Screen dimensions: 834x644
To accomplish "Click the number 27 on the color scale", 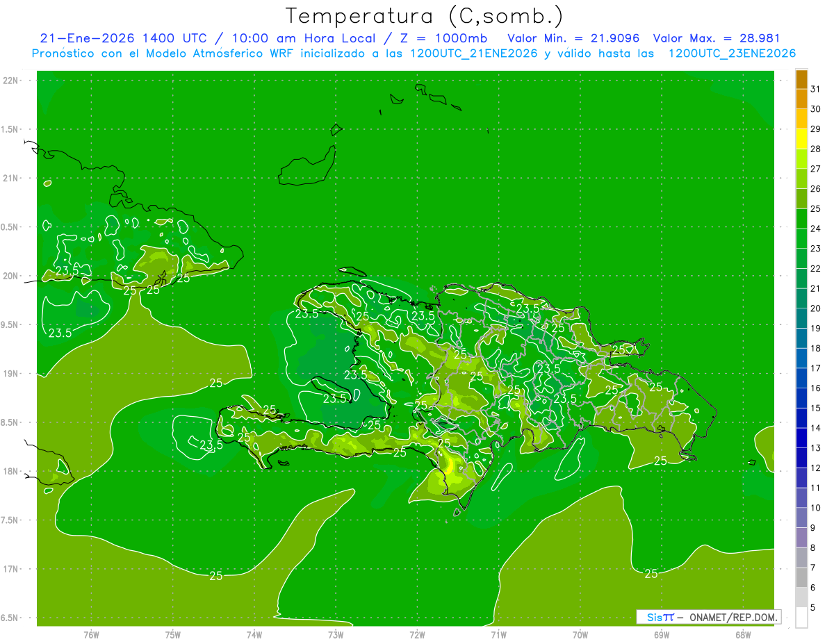I will (x=815, y=169).
